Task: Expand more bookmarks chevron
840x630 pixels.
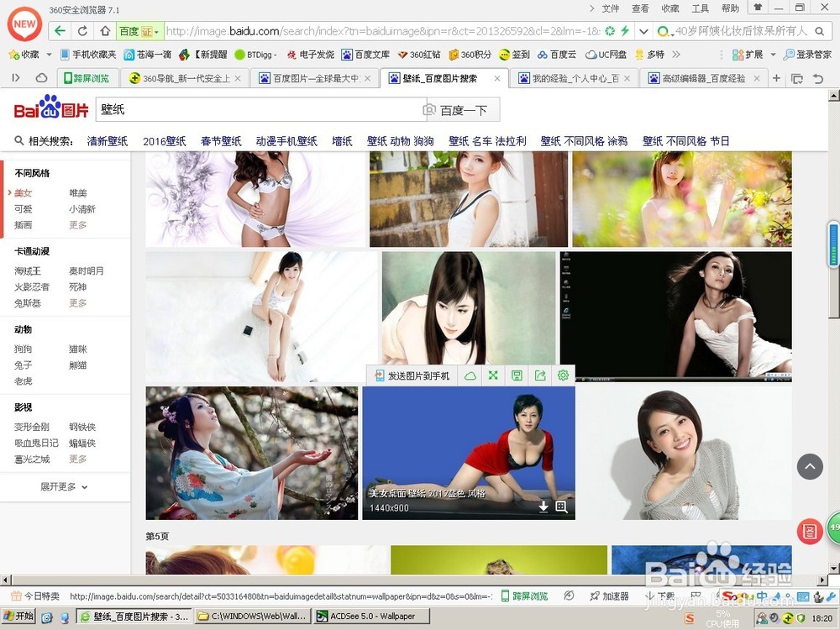Action: point(676,55)
